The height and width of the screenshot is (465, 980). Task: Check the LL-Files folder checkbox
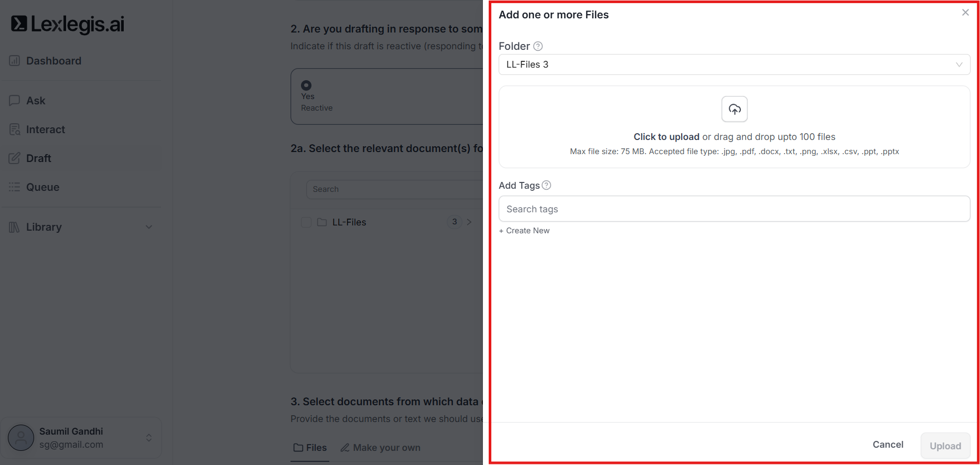[306, 222]
